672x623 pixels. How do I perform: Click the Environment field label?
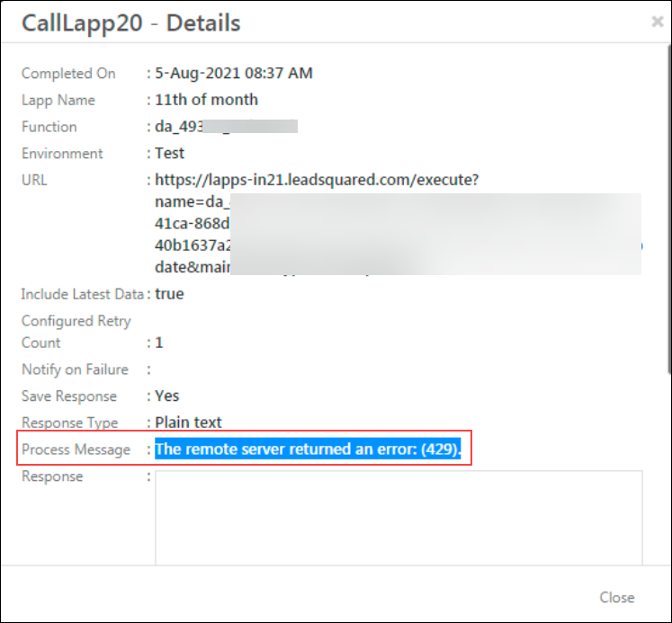[x=62, y=154]
